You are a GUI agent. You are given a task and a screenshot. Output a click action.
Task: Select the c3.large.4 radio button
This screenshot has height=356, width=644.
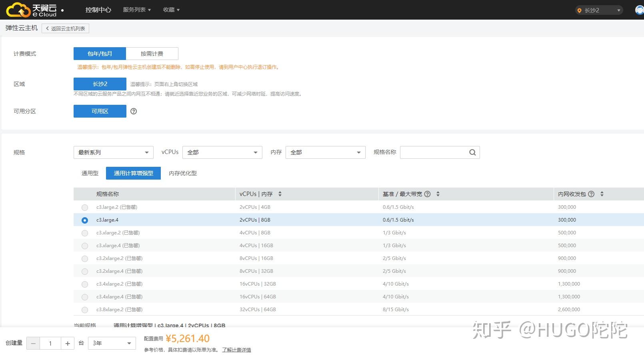point(85,220)
